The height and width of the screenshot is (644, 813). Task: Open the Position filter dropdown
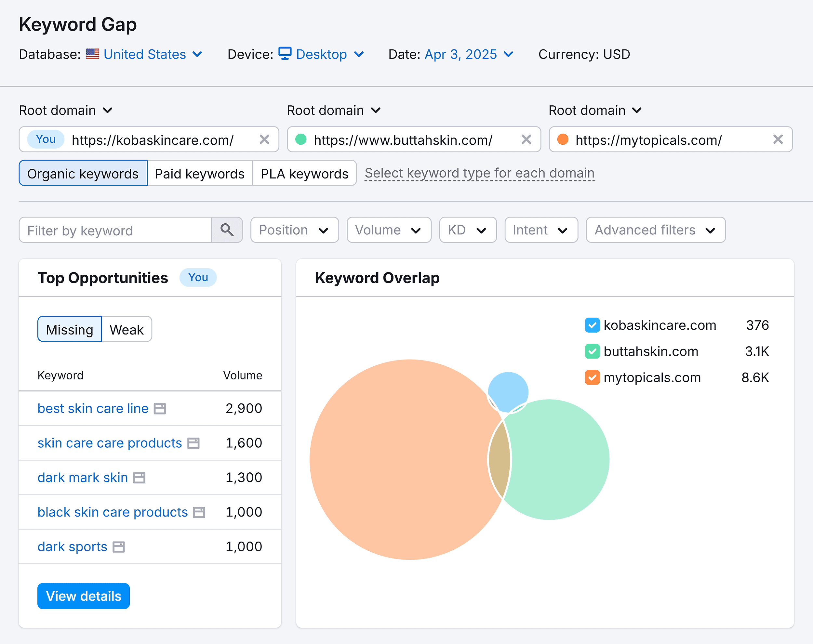(x=295, y=230)
